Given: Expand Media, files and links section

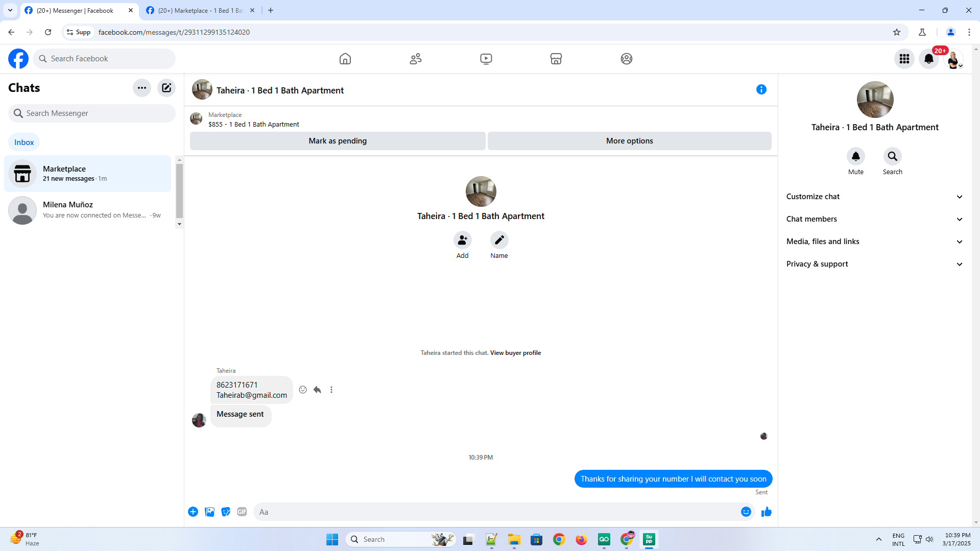Looking at the screenshot, I should [x=875, y=242].
